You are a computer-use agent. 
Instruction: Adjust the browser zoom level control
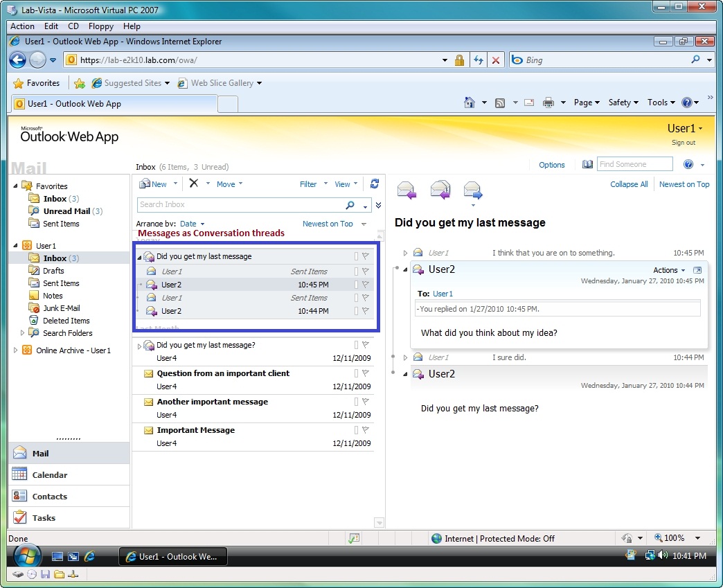click(677, 537)
